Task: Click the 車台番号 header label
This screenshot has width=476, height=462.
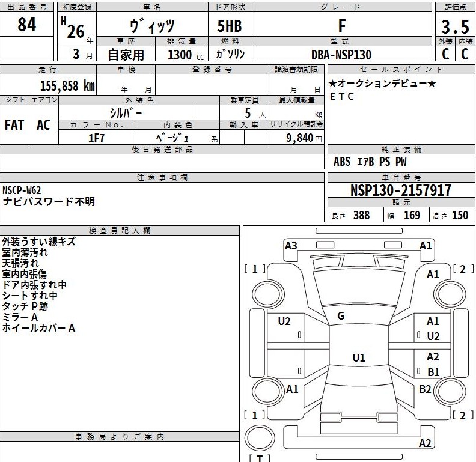Action: 401,178
